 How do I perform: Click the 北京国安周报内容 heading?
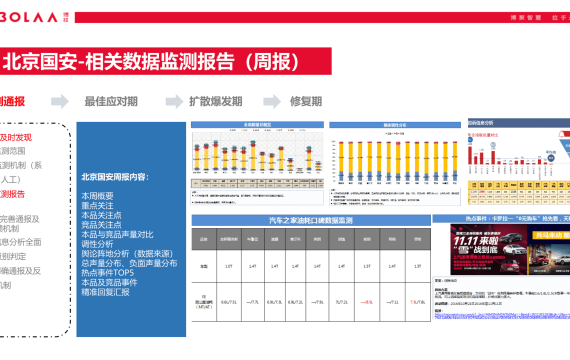click(115, 177)
